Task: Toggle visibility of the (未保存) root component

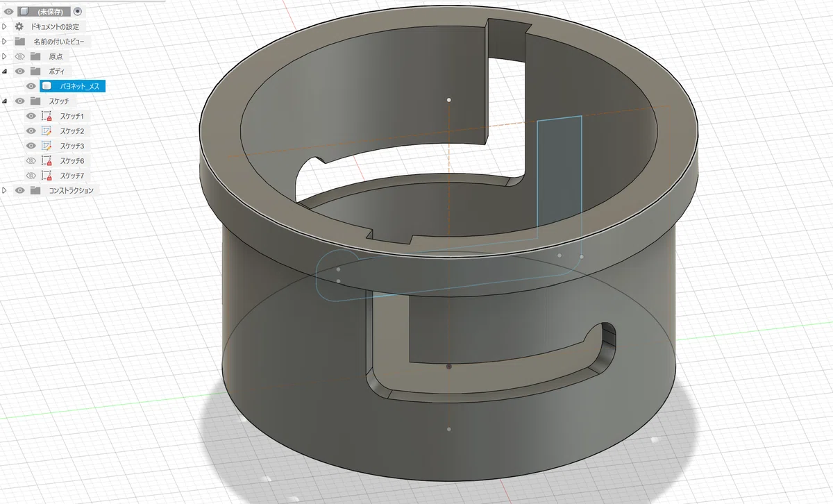Action: click(9, 11)
